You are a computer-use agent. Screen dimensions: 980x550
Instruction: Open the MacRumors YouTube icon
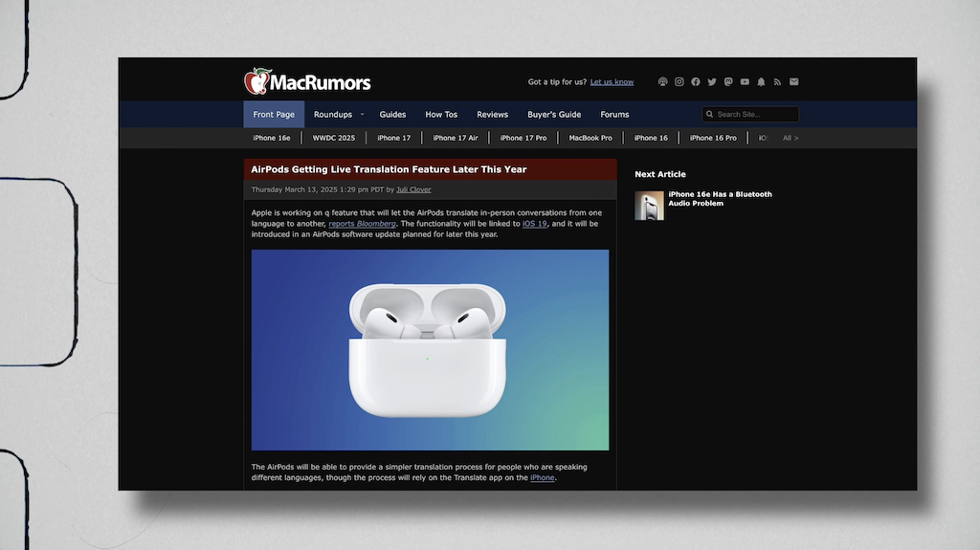point(745,82)
